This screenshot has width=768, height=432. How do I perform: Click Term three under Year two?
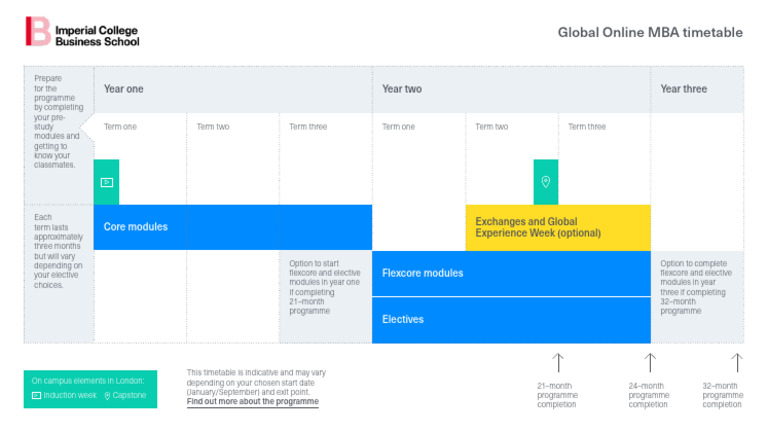[587, 127]
